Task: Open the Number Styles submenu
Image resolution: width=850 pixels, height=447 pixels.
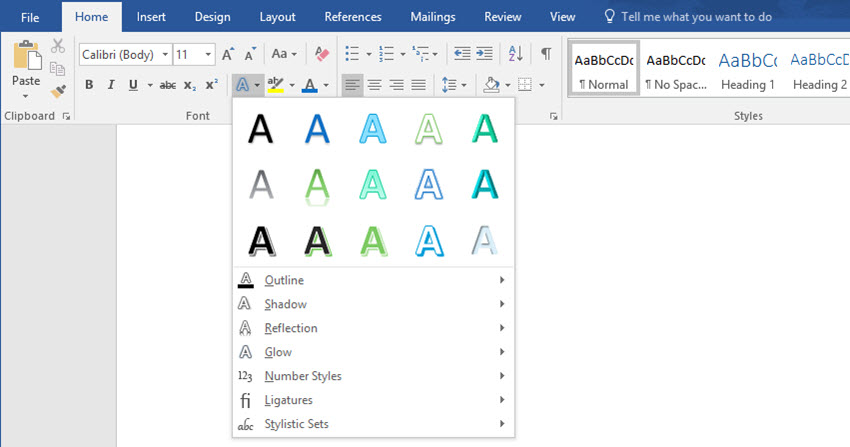Action: [x=374, y=376]
